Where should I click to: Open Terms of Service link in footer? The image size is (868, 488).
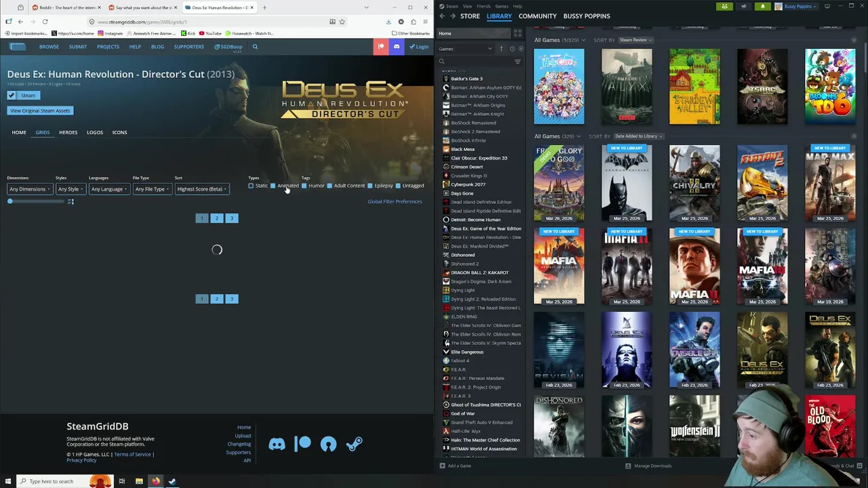[x=133, y=454]
